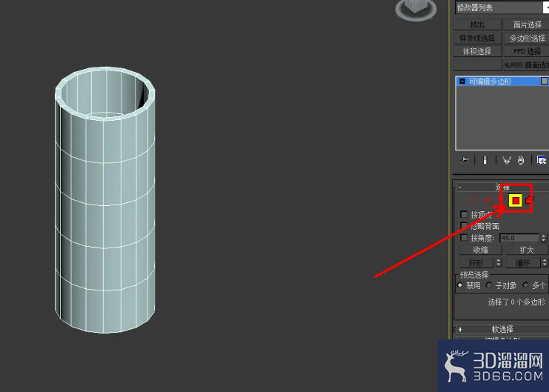Click Make Unique icon below stack
Image resolution: width=549 pixels, height=392 pixels.
pyautogui.click(x=506, y=160)
